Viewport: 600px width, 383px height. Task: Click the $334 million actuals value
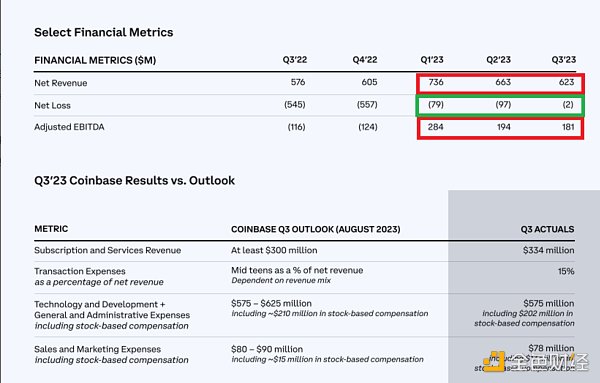548,250
